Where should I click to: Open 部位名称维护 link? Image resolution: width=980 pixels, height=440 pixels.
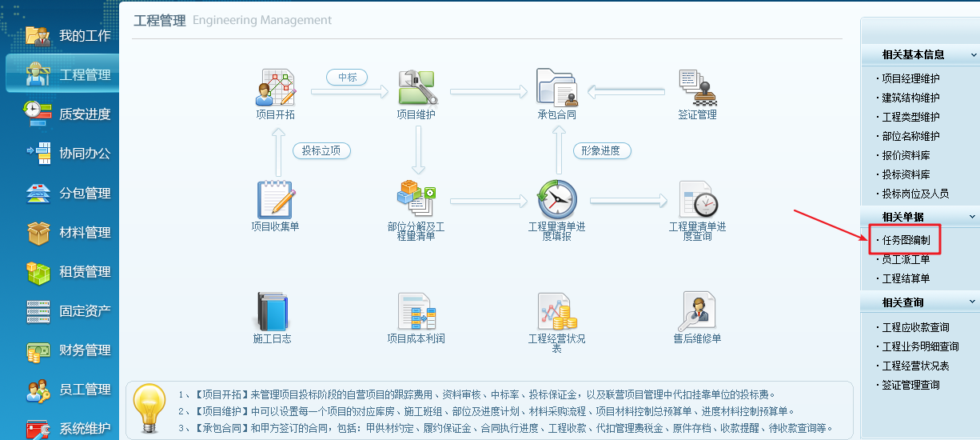910,136
